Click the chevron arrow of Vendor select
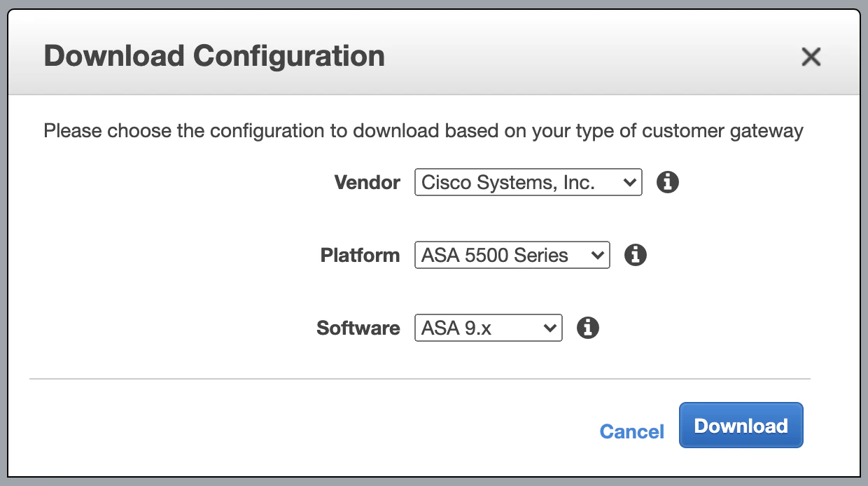Image resolution: width=868 pixels, height=486 pixels. point(629,183)
